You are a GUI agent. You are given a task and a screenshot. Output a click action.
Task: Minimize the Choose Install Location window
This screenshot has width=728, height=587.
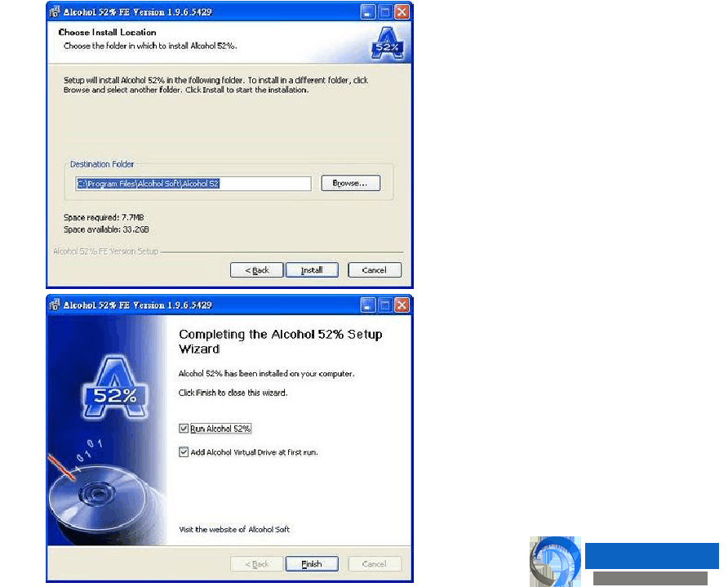point(368,11)
